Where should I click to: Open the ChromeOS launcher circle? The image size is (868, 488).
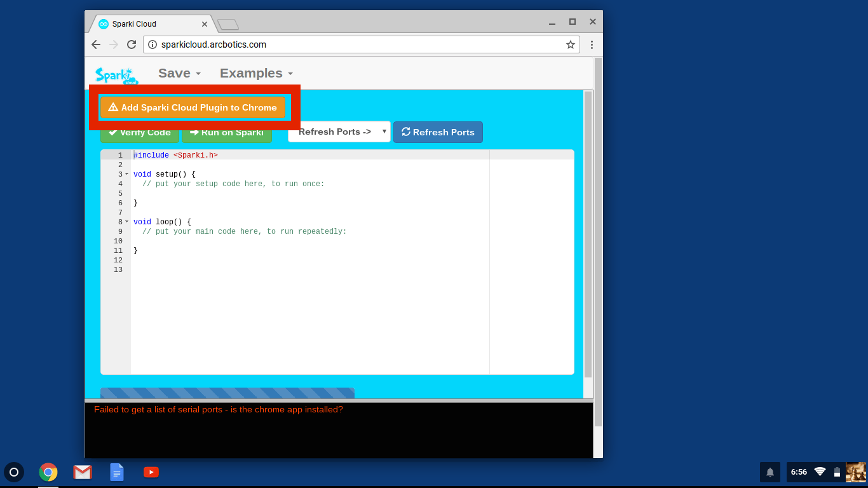[x=14, y=472]
